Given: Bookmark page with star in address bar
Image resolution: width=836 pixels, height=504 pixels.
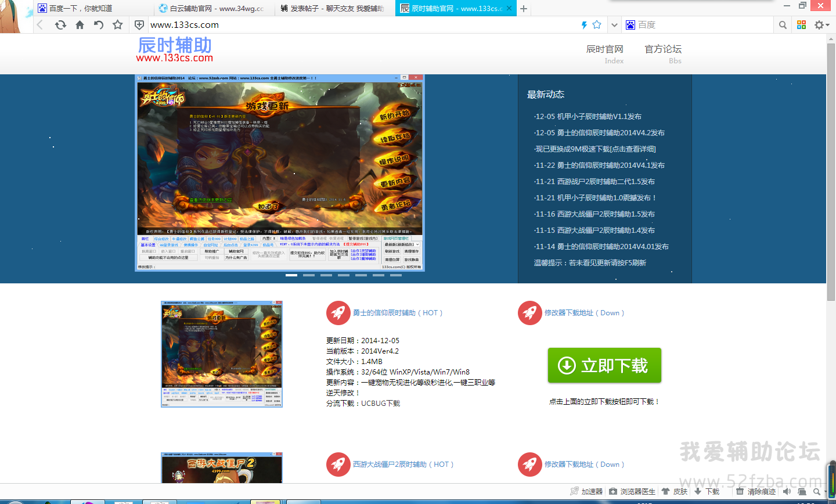Looking at the screenshot, I should [x=597, y=25].
